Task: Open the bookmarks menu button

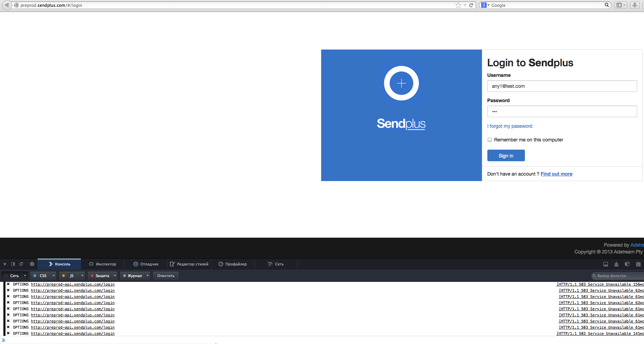Action: click(x=621, y=5)
